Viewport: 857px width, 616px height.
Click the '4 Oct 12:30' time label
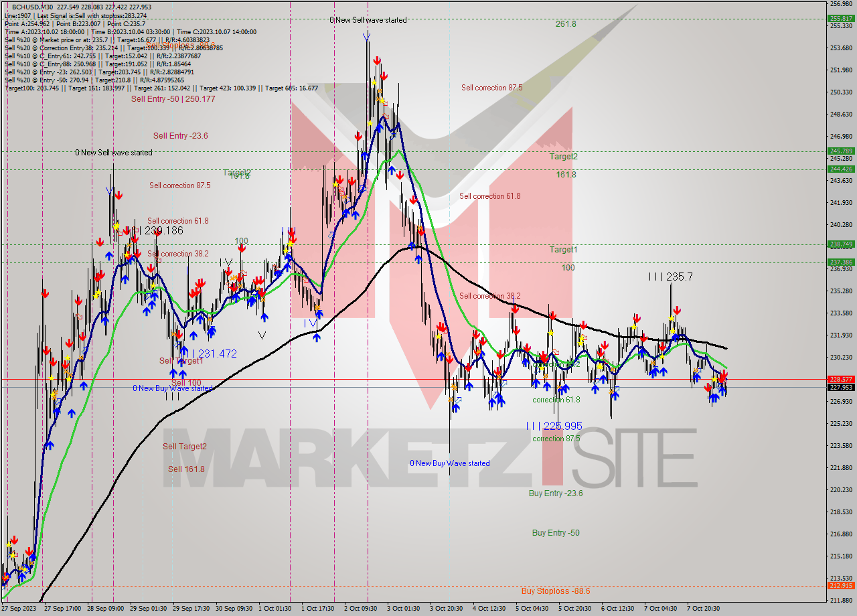[490, 609]
